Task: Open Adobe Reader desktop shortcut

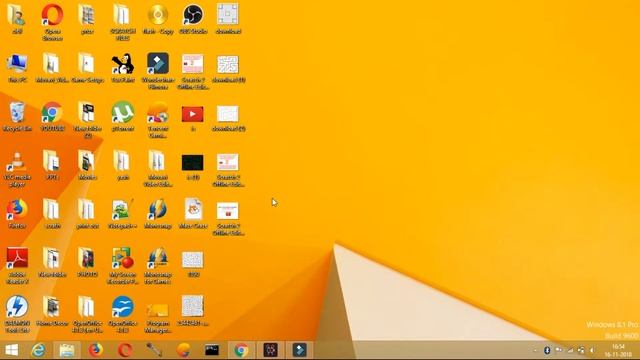Action: click(x=17, y=258)
